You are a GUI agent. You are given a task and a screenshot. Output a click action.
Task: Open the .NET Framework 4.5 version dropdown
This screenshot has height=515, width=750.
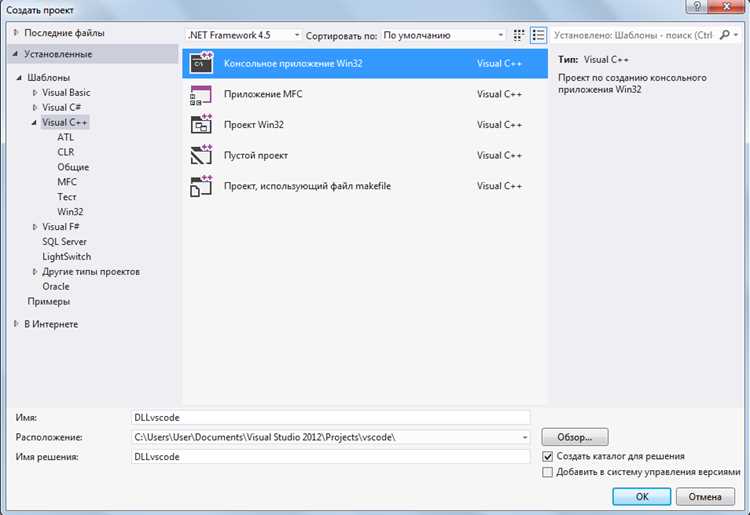click(x=243, y=35)
